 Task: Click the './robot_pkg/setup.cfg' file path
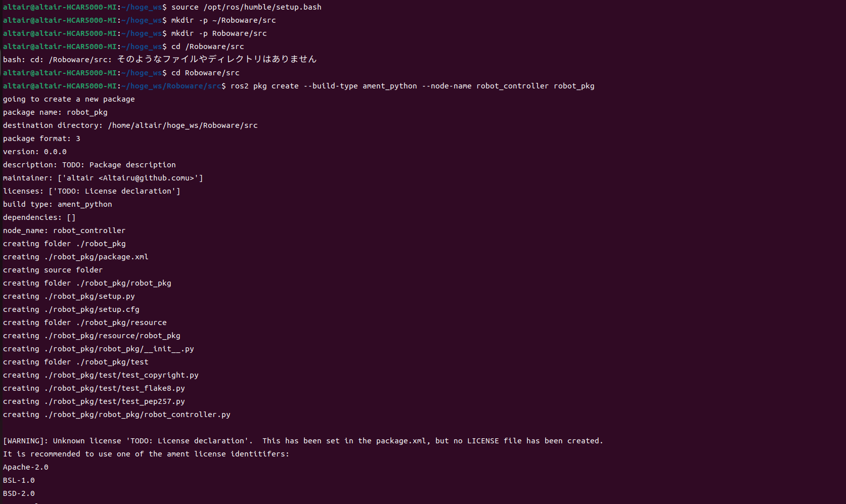(x=92, y=309)
